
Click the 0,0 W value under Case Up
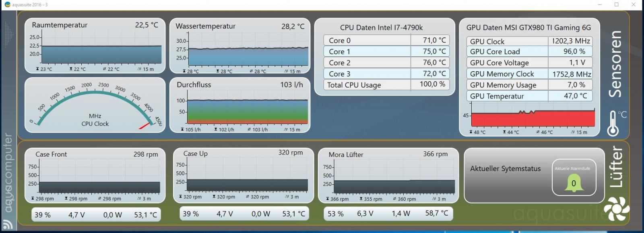(261, 214)
